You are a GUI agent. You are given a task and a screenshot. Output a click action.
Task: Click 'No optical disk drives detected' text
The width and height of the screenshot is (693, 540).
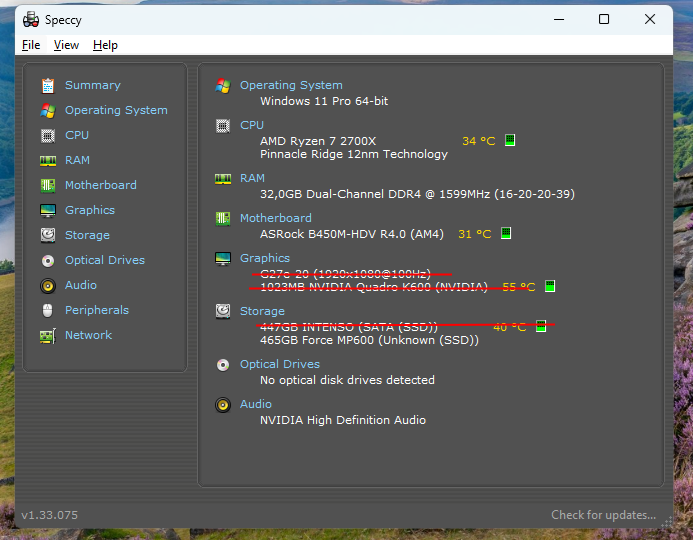click(347, 380)
